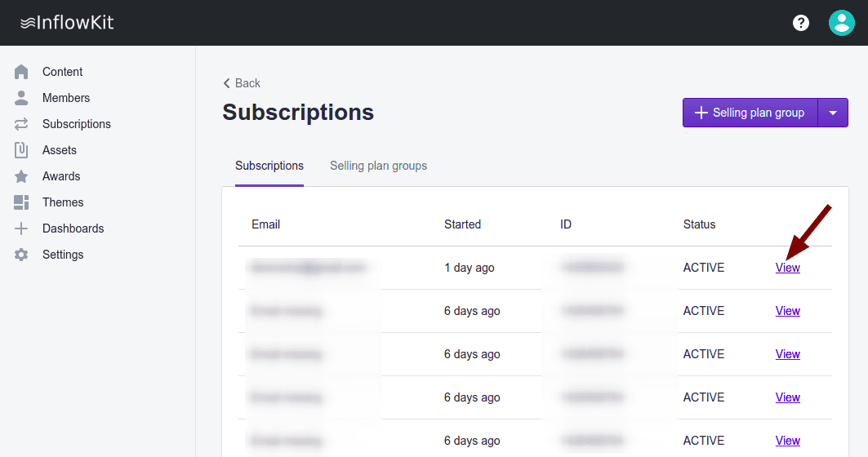
Task: Open the Members sidebar menu item
Action: [x=66, y=98]
